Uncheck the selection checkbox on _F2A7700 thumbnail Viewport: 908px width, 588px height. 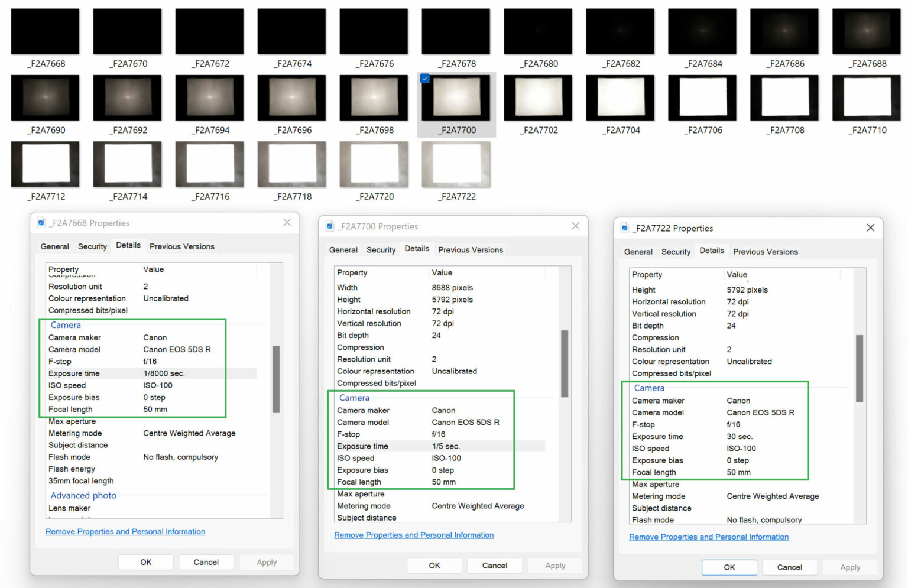tap(425, 79)
